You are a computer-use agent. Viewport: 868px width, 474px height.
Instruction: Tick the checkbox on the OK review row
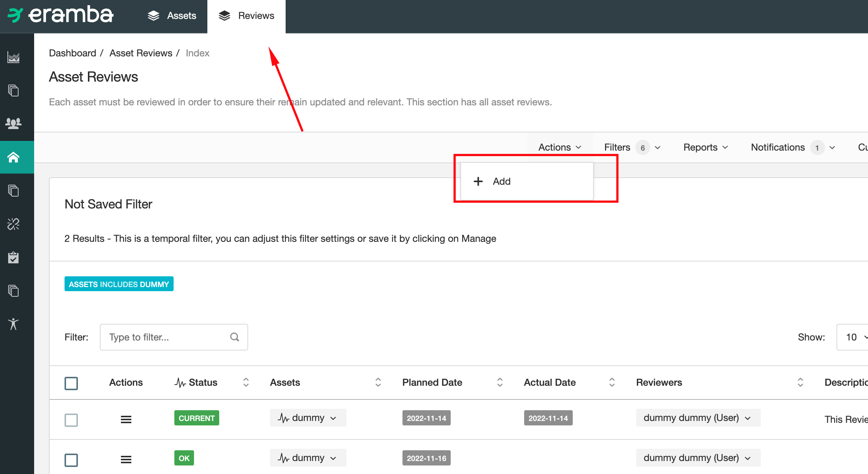point(71,460)
